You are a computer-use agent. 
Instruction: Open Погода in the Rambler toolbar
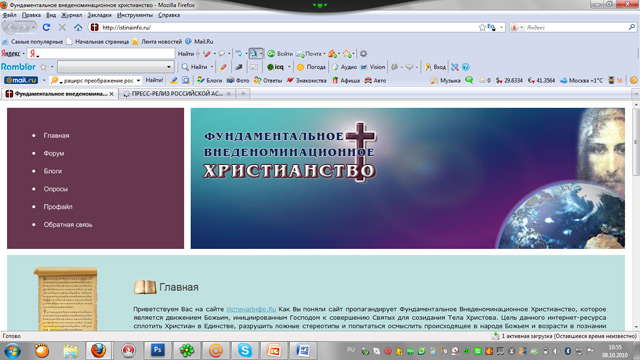(x=311, y=67)
